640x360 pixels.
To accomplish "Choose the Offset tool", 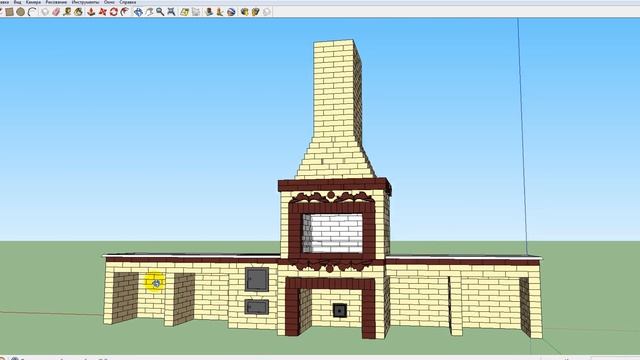I will (x=124, y=12).
